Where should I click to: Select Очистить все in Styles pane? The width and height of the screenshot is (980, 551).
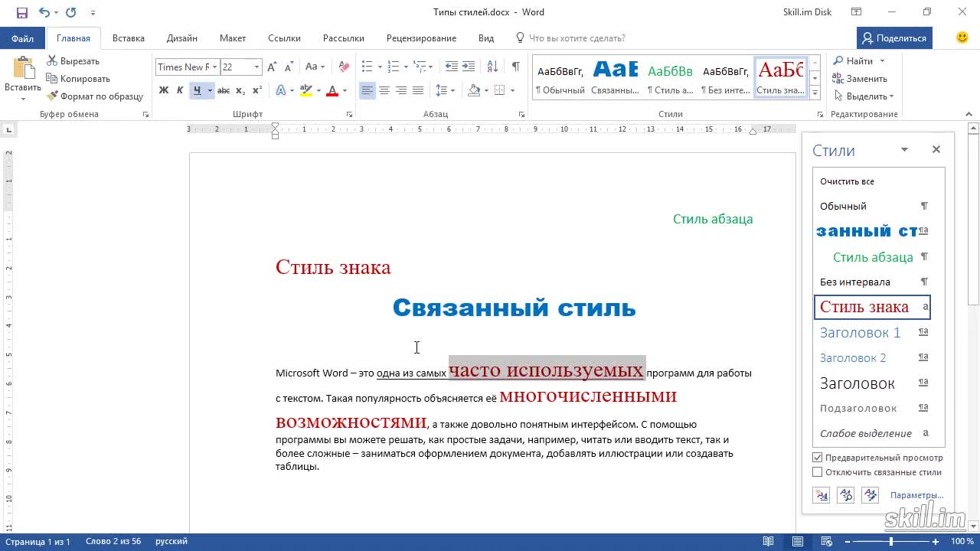pyautogui.click(x=847, y=181)
